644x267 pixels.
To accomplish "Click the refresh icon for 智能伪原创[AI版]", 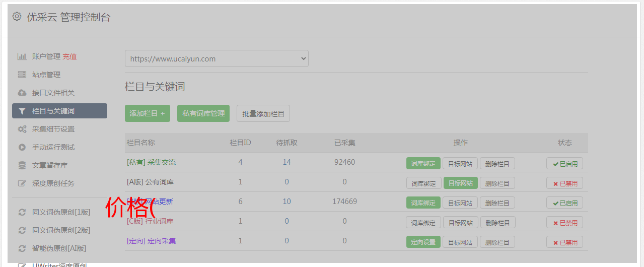I will click(x=22, y=248).
